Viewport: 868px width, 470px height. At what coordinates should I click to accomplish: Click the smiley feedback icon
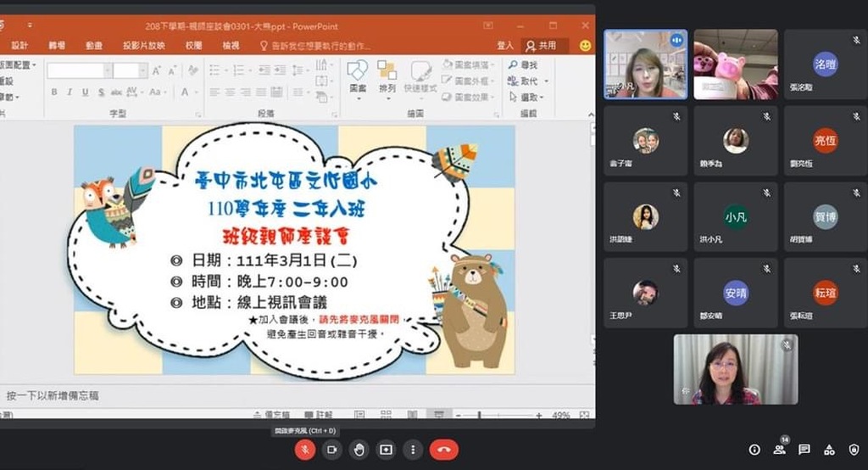585,46
